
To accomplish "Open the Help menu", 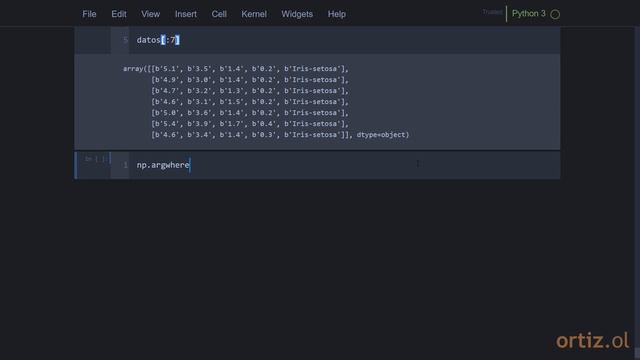I will click(x=337, y=14).
